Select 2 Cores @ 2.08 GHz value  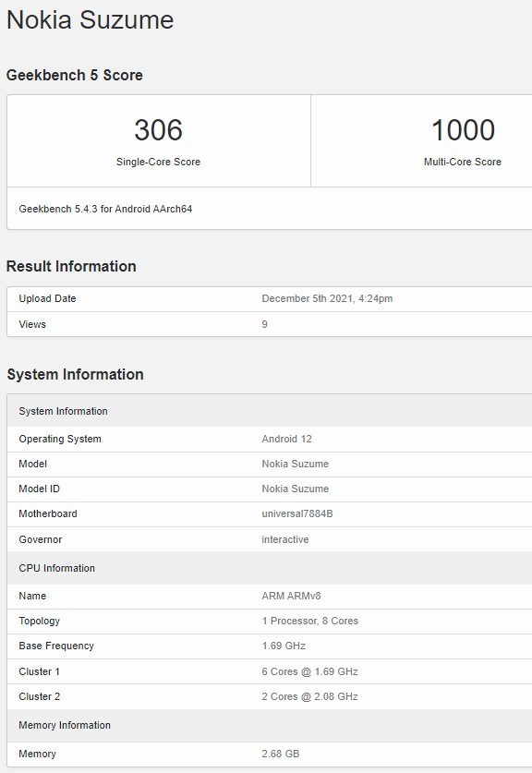[309, 697]
